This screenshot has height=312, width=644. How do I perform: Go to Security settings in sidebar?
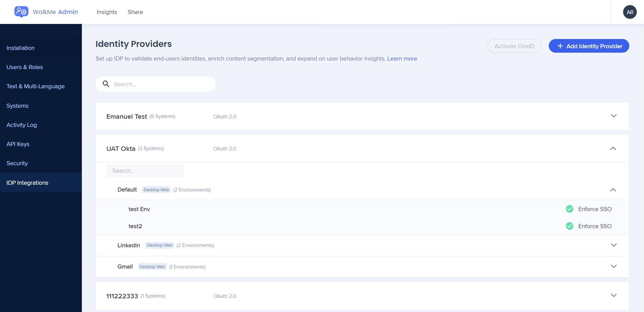click(17, 163)
